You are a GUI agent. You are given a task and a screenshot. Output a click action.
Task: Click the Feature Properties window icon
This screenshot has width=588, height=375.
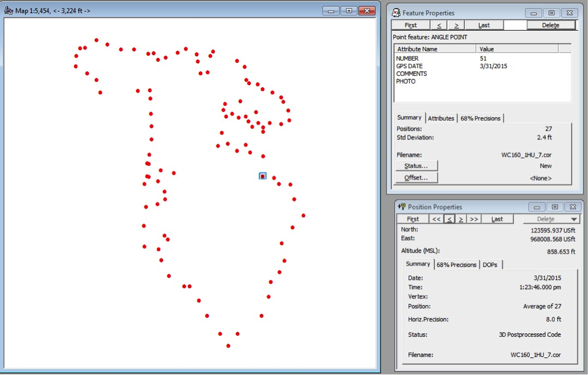396,13
